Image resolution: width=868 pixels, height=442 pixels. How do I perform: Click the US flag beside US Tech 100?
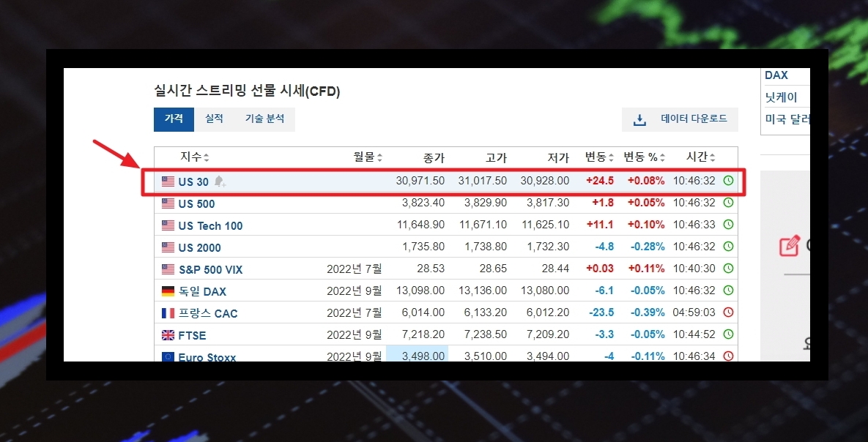(168, 225)
